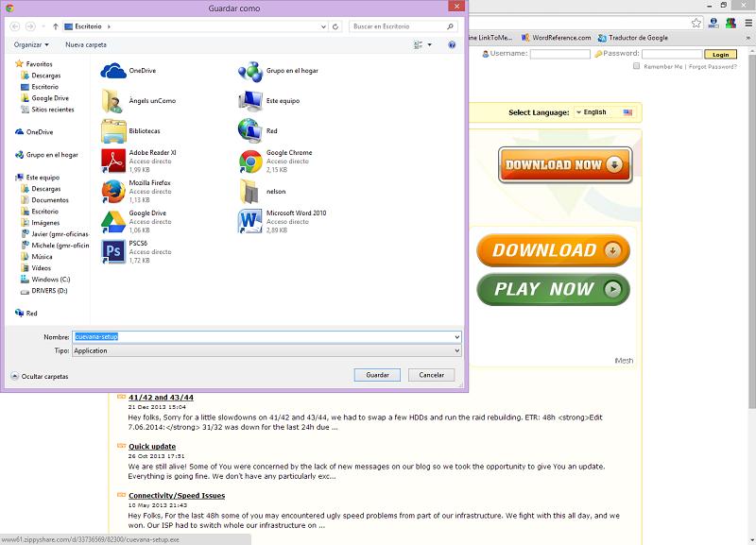Select the Mozilla Firefox shortcut icon
Image resolution: width=756 pixels, height=545 pixels.
(113, 191)
